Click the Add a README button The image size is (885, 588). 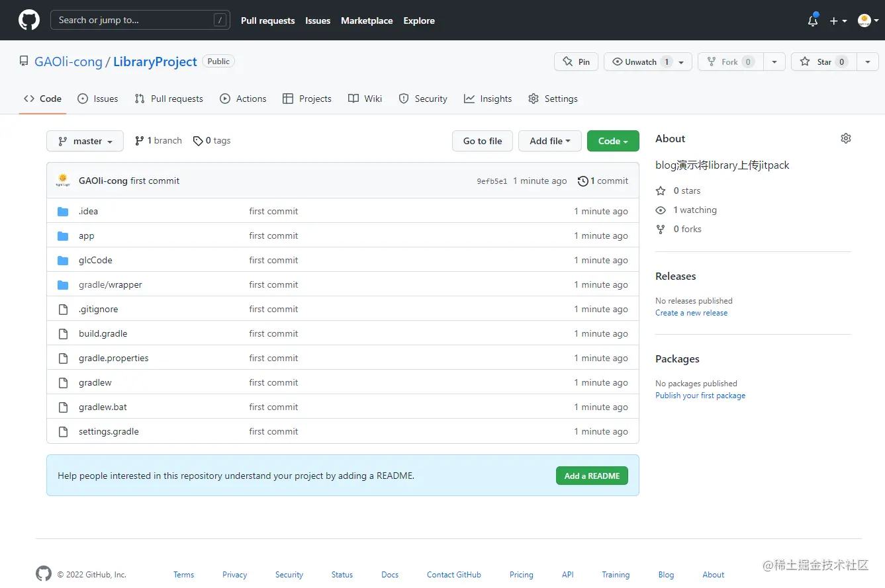(592, 476)
